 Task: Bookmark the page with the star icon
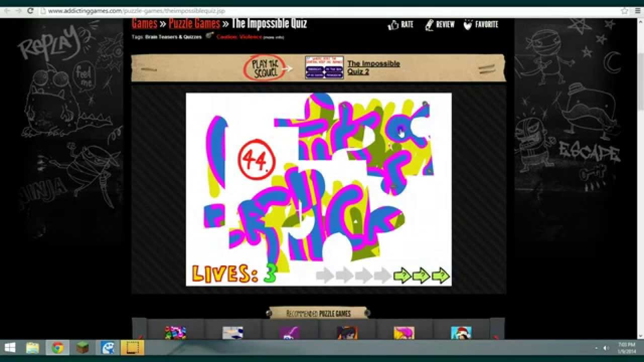pos(624,11)
